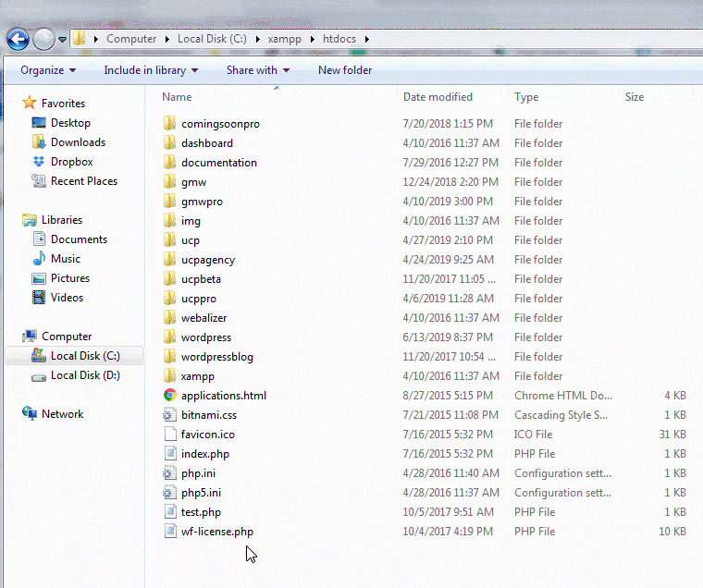Select the gmw folder name
Image resolution: width=703 pixels, height=588 pixels.
click(193, 182)
